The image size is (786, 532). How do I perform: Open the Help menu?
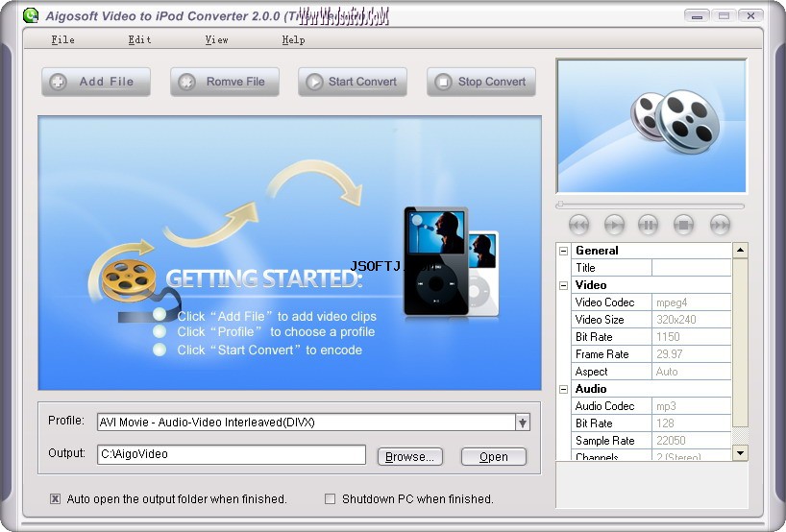pos(293,39)
